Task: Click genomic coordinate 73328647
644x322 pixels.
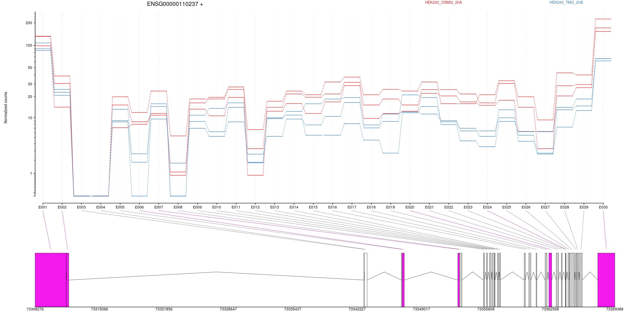Action: click(228, 309)
